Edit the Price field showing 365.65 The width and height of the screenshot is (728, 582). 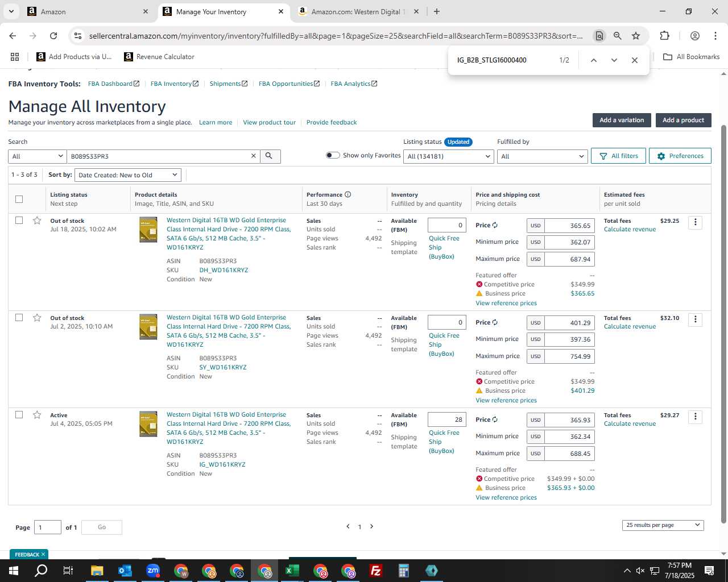tap(569, 226)
